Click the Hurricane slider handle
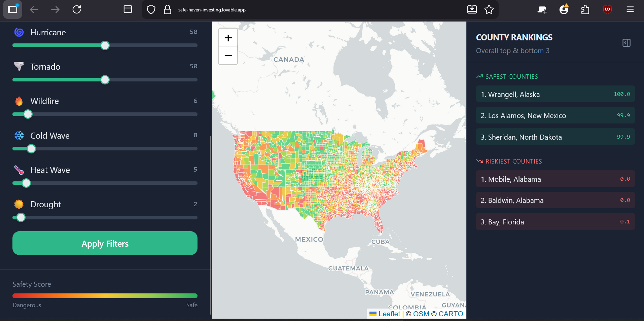 pos(105,45)
